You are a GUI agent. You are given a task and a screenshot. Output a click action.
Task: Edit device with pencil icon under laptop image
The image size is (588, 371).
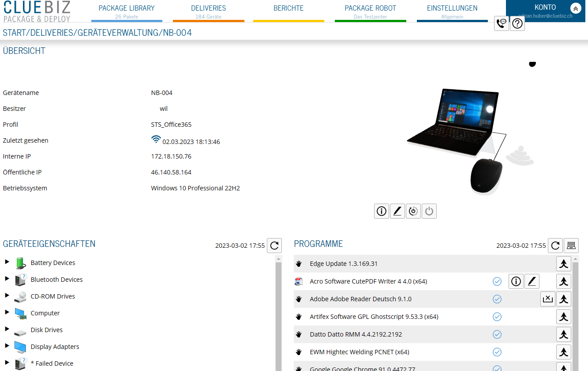click(x=397, y=211)
